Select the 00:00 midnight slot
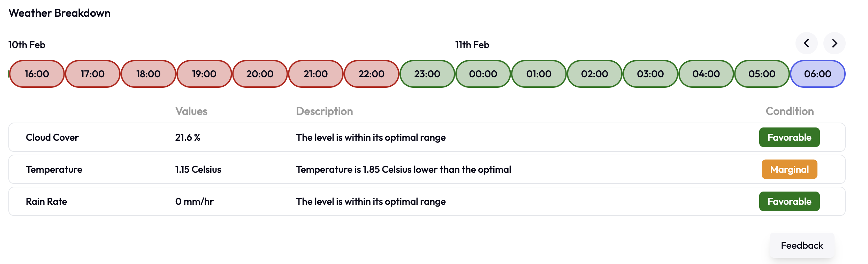Image resolution: width=868 pixels, height=264 pixels. (483, 74)
